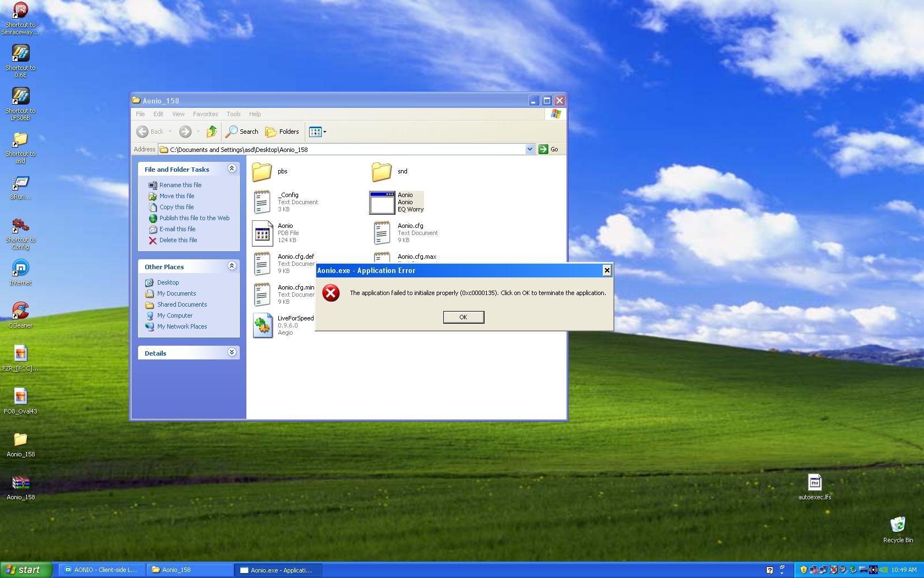Click the Shortcut to Config desktop icon
The height and width of the screenshot is (578, 924).
[x=20, y=233]
